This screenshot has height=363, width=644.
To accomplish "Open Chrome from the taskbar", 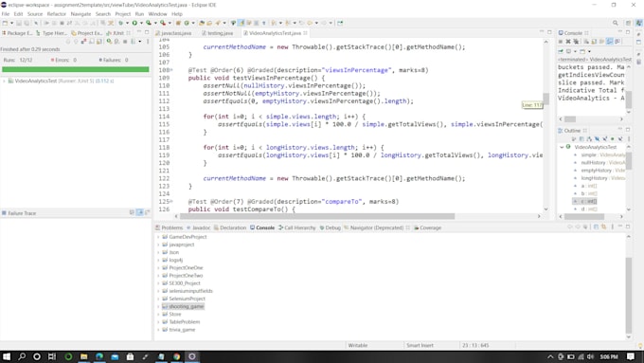I will click(176, 356).
